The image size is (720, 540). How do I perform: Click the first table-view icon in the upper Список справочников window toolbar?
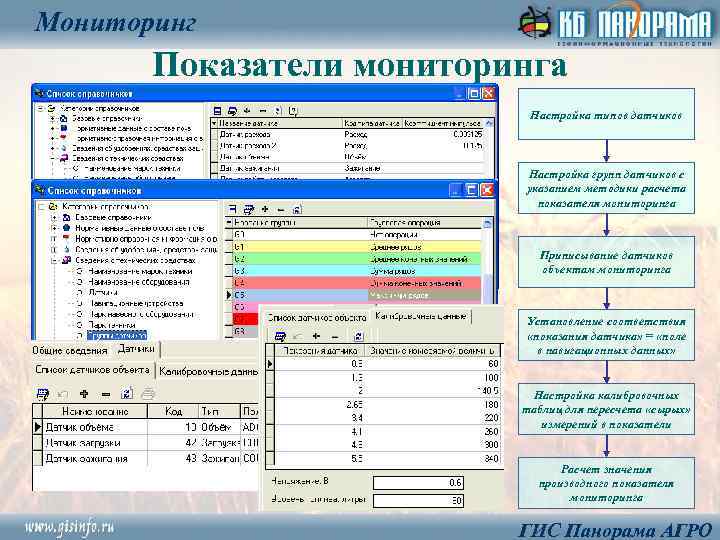coord(218,111)
